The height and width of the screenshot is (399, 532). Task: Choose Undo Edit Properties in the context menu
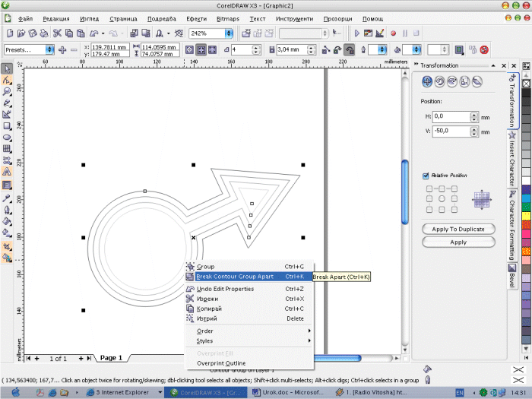249,289
